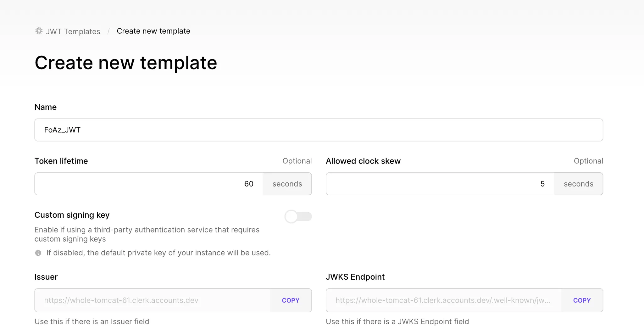Viewport: 644px width, 335px height.
Task: Open the JWT Templates breadcrumb link
Action: [x=73, y=31]
